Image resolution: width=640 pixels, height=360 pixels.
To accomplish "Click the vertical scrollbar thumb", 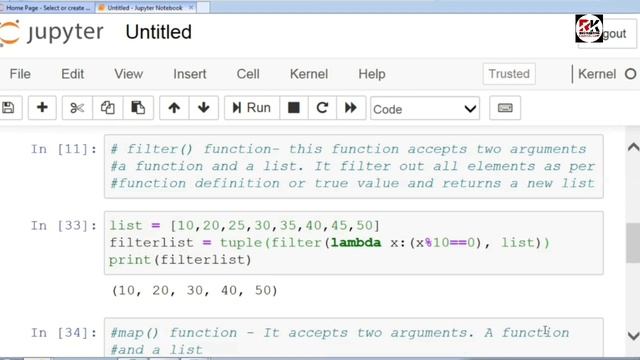I will pyautogui.click(x=633, y=242).
